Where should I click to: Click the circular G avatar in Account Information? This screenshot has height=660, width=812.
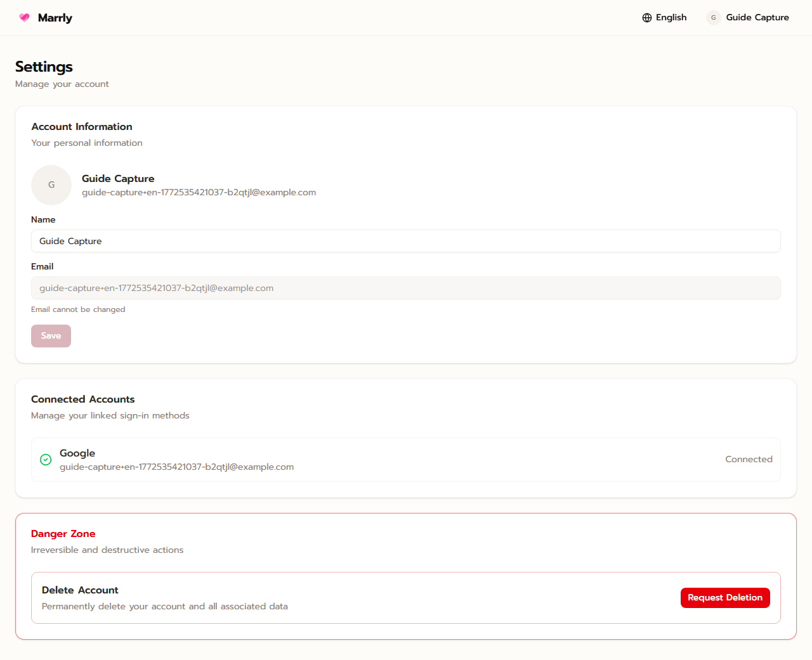(51, 184)
